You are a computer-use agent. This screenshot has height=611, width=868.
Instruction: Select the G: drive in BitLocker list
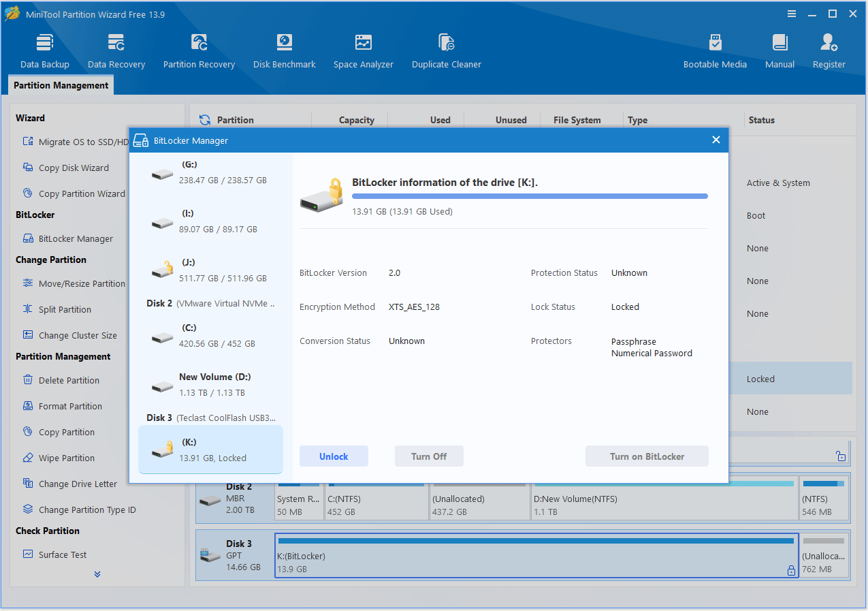(211, 172)
